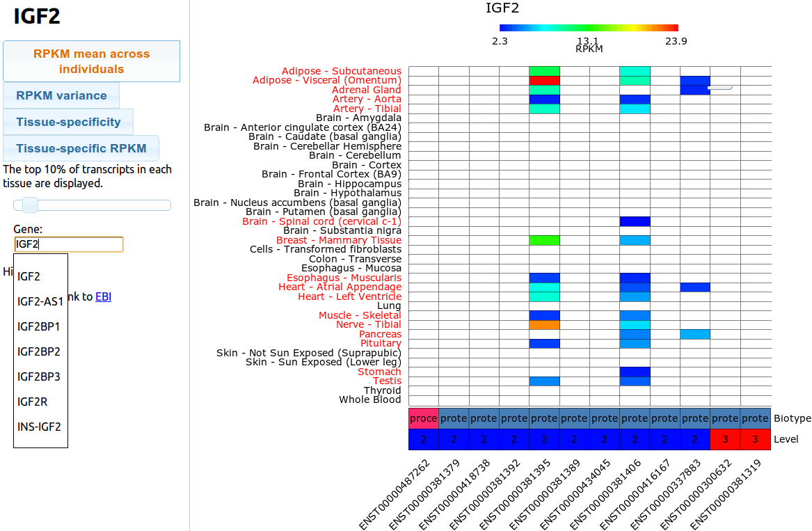Click the level 2 cell for ENST00000487262
This screenshot has width=812, height=531.
[x=424, y=439]
